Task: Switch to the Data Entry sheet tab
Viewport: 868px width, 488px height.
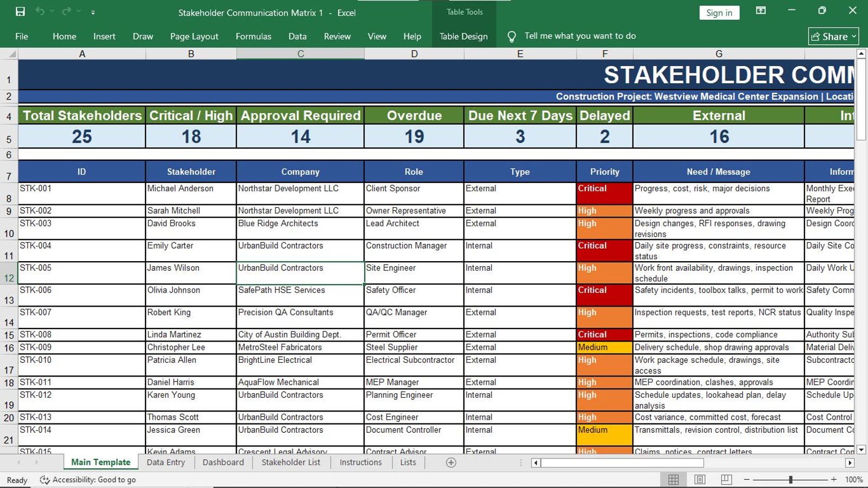Action: tap(166, 462)
